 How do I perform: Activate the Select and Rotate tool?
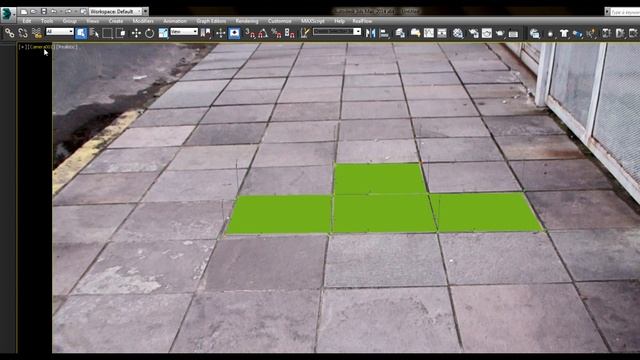(x=149, y=33)
